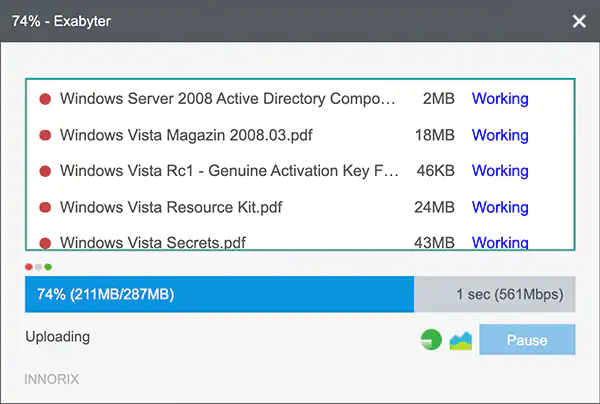Click the 46KB file size value

click(x=435, y=171)
